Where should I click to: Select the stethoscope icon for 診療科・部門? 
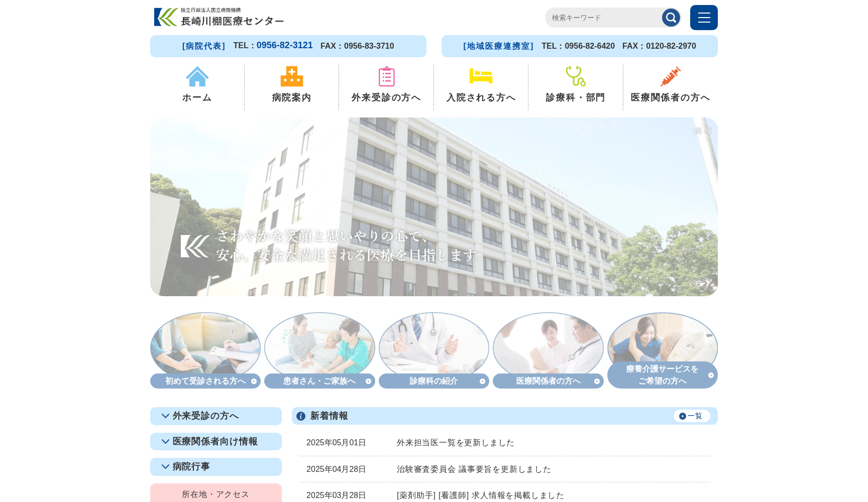tap(575, 76)
